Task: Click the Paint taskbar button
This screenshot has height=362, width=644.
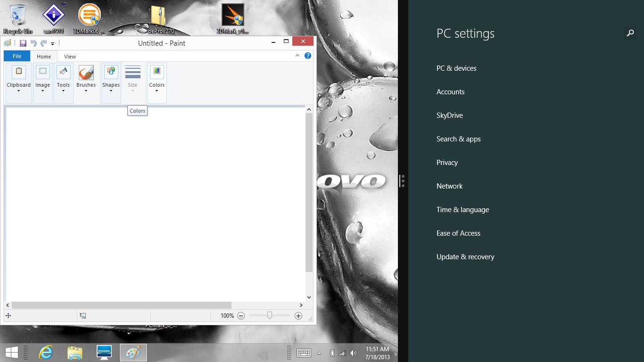Action: pos(133,353)
